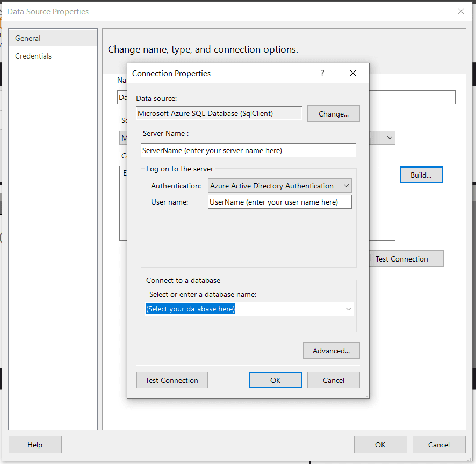Cancel the Connection Properties dialog

[x=333, y=380]
